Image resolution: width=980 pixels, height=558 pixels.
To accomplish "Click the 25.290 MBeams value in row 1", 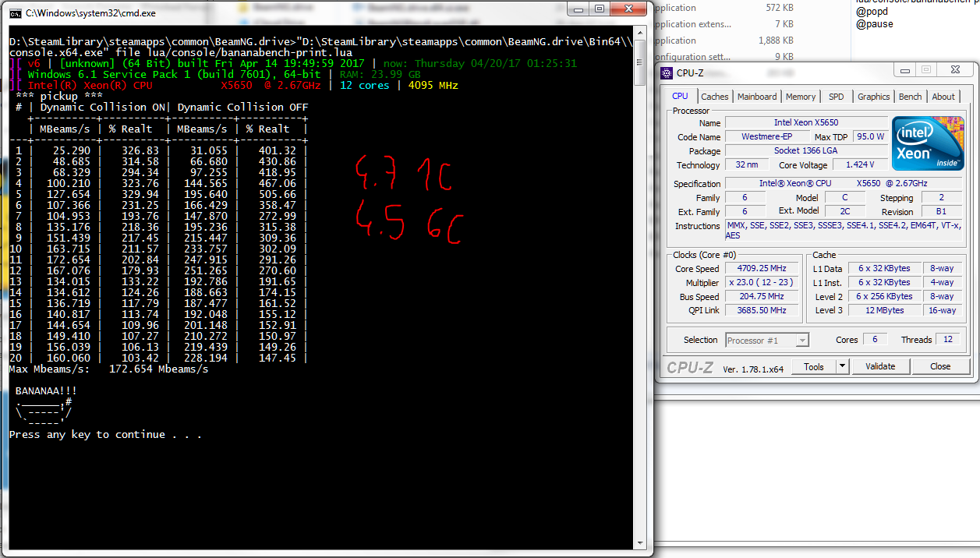I will [x=72, y=150].
